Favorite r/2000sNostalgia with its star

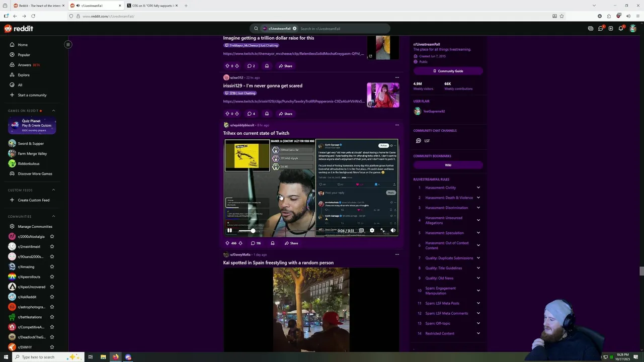pyautogui.click(x=52, y=236)
